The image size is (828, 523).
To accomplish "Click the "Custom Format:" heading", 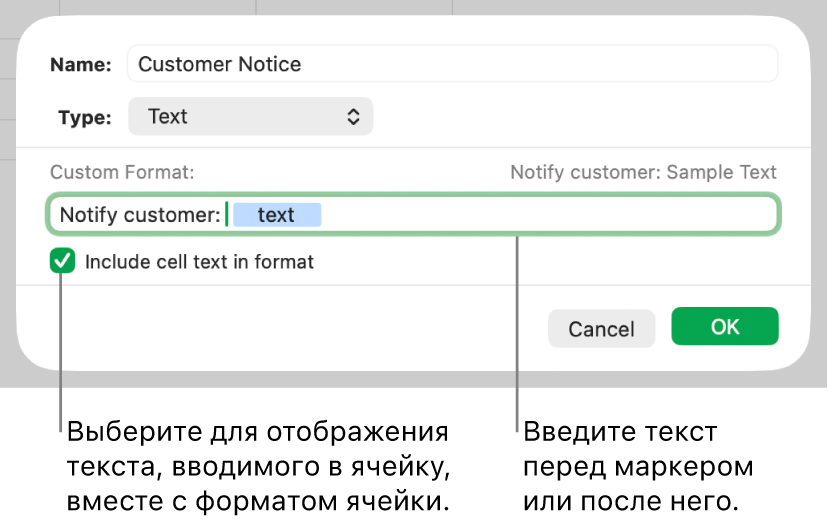I will (122, 172).
